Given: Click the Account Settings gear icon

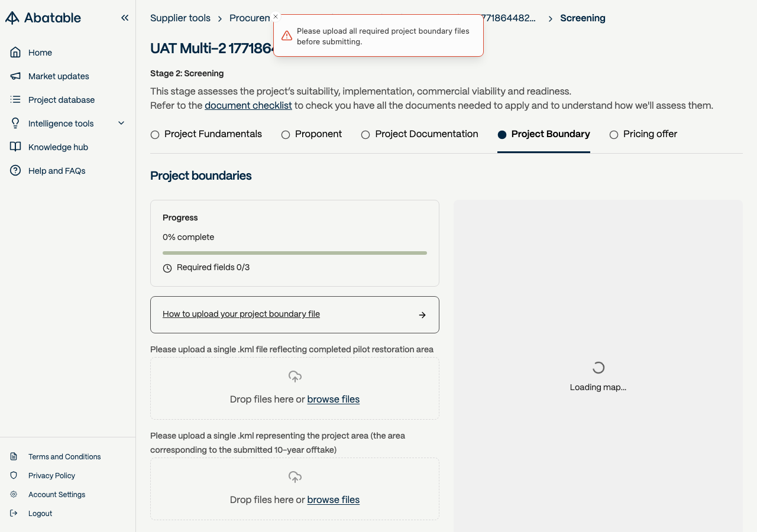Looking at the screenshot, I should coord(14,494).
